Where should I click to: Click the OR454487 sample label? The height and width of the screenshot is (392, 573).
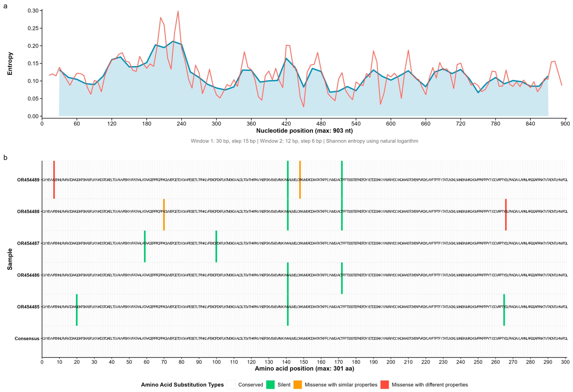(28, 243)
